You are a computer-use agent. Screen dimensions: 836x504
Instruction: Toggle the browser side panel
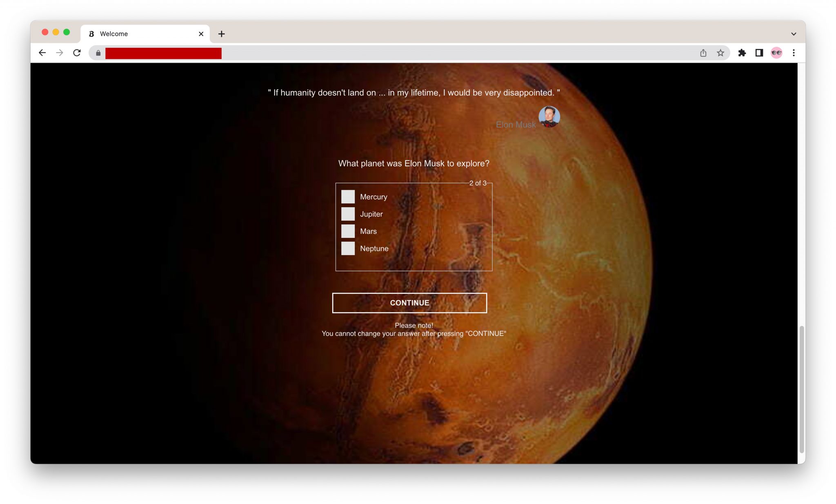click(759, 53)
